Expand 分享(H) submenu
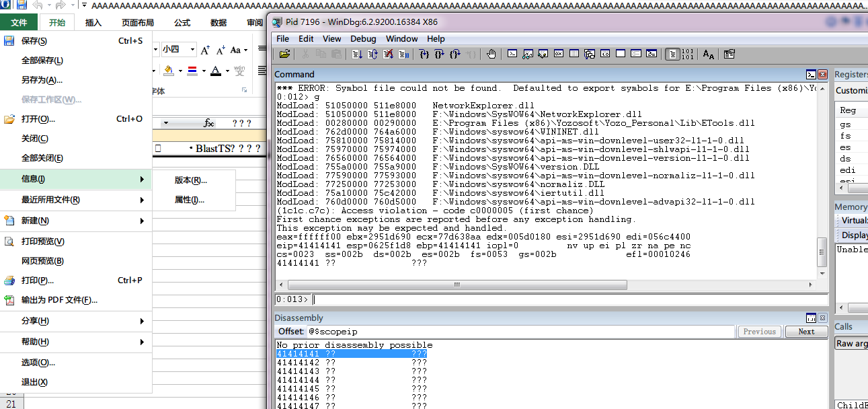 [142, 321]
